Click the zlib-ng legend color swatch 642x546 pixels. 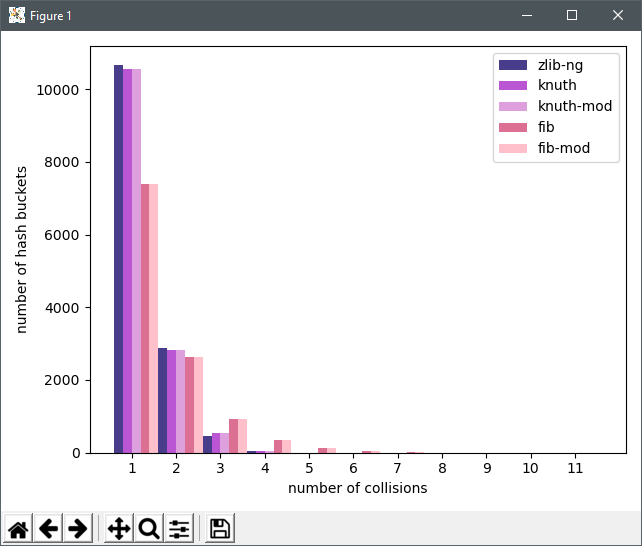pyautogui.click(x=513, y=65)
